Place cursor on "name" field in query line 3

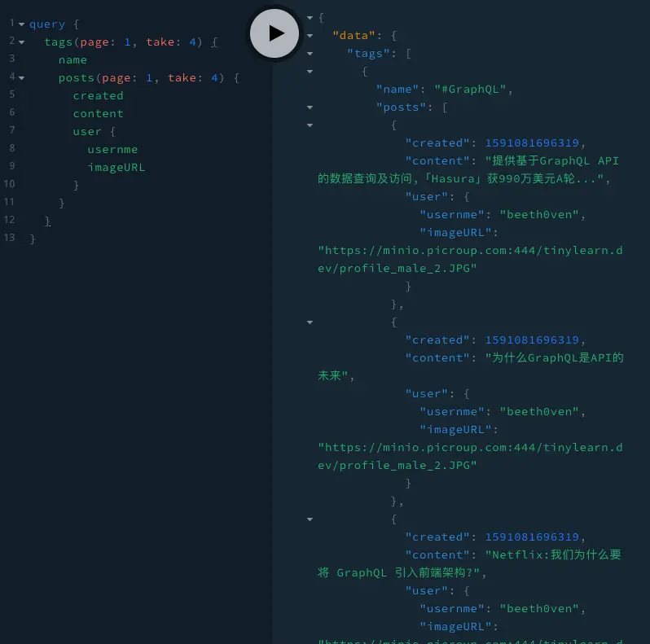coord(72,59)
